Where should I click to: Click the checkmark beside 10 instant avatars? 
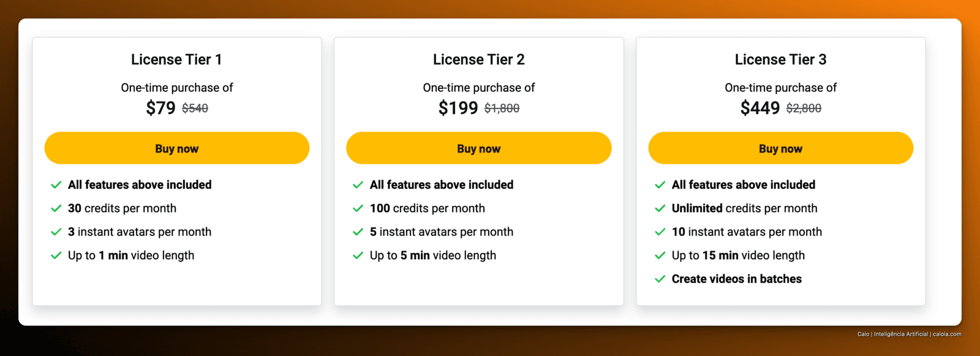[x=660, y=232]
